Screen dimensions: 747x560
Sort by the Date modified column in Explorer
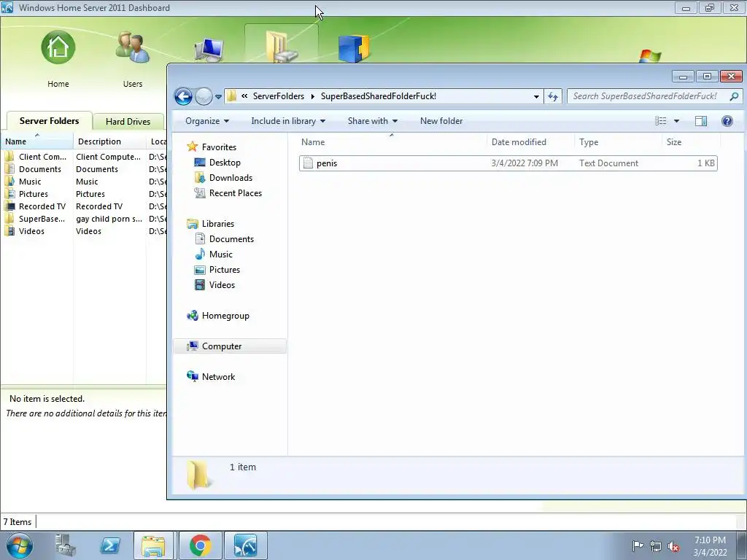click(x=531, y=142)
